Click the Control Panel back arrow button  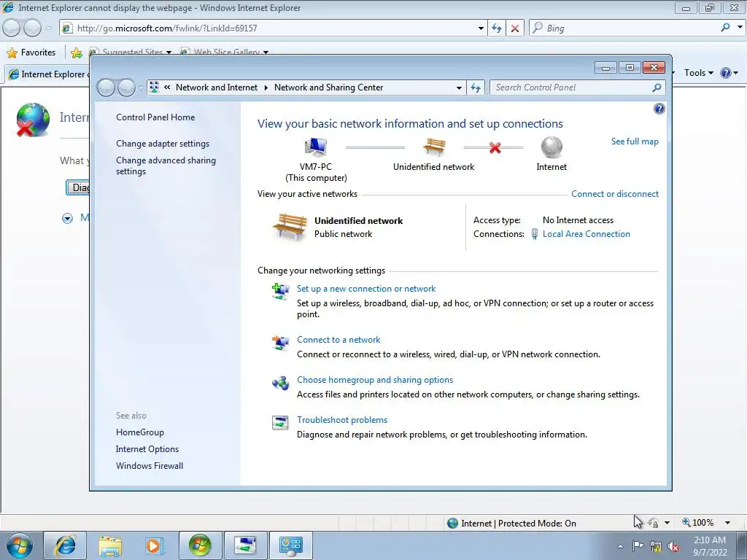point(106,87)
